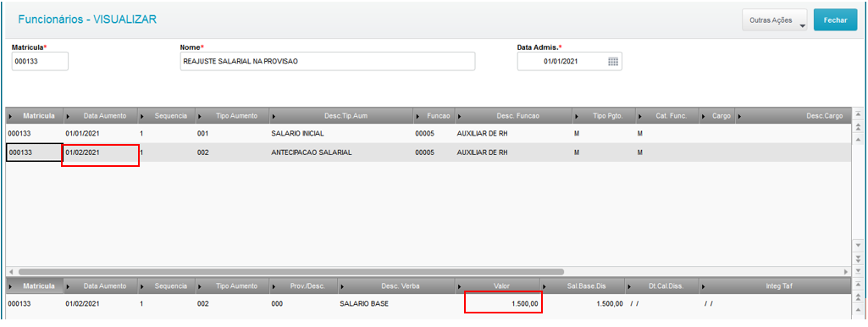This screenshot has width=868, height=327.
Task: Click Prov./Desc. code 000 cell
Action: pos(278,304)
